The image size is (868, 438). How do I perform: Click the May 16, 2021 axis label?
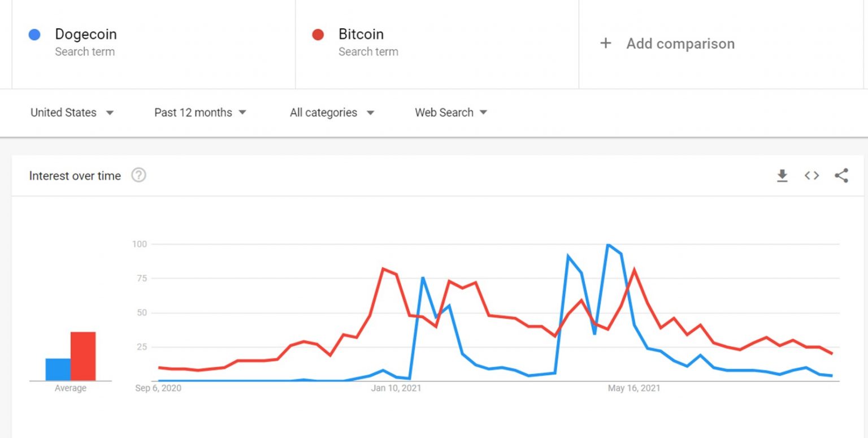click(634, 388)
